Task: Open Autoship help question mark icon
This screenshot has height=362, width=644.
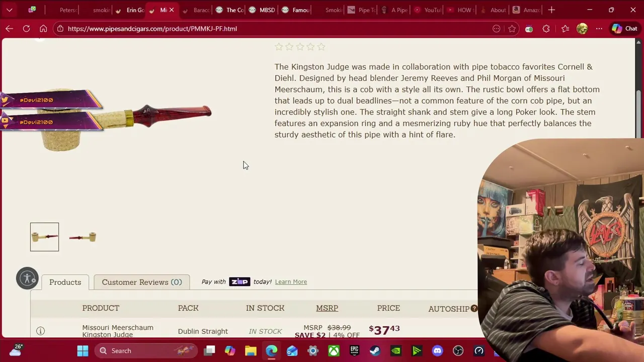Action: [x=474, y=308]
